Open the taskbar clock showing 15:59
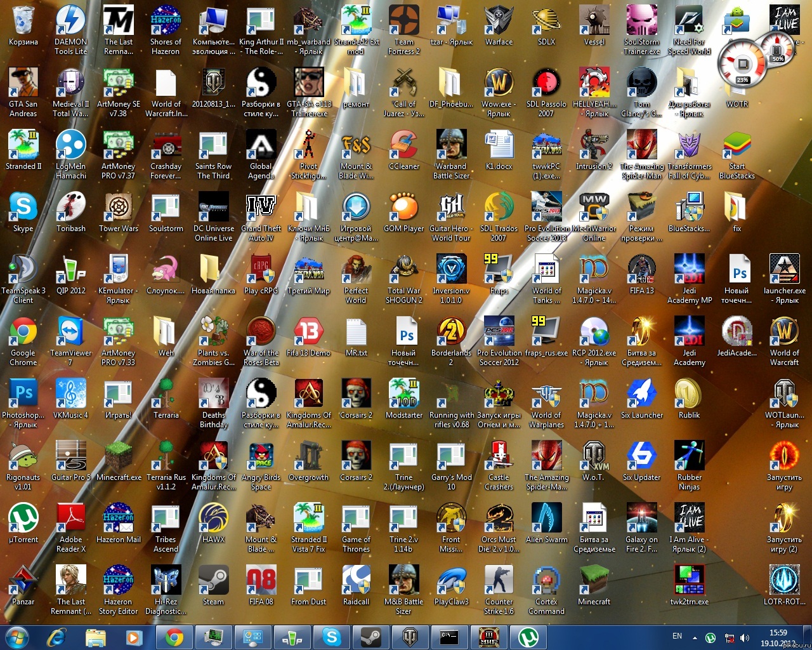The width and height of the screenshot is (812, 650). point(778,637)
